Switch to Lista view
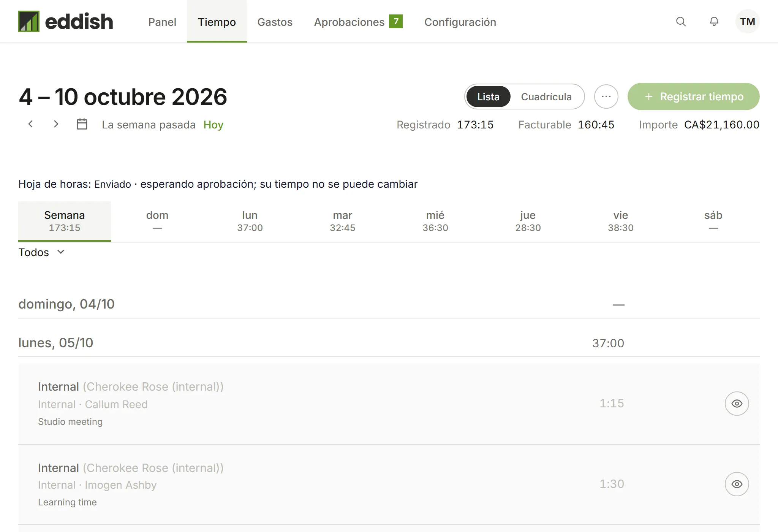Viewport: 778px width, 532px height. [x=488, y=97]
